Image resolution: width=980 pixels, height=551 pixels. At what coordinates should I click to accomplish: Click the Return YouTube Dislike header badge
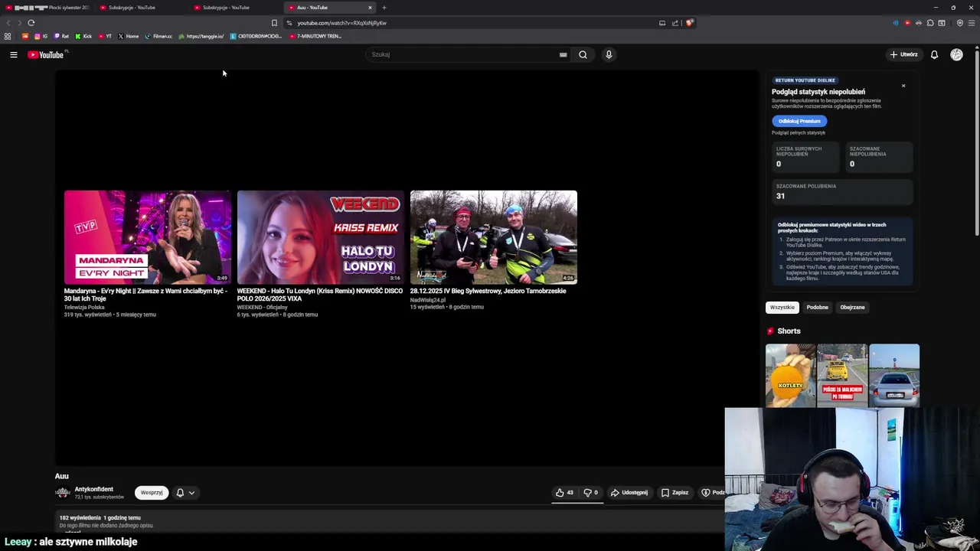pyautogui.click(x=805, y=80)
